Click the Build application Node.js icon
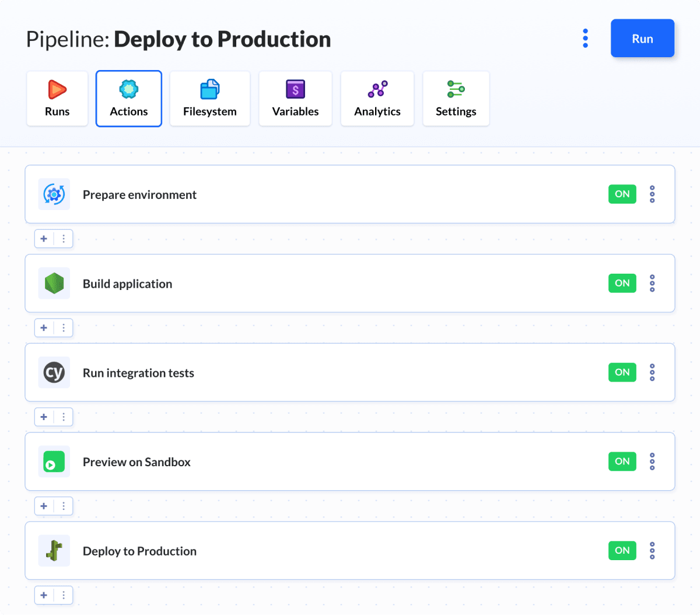 tap(54, 284)
